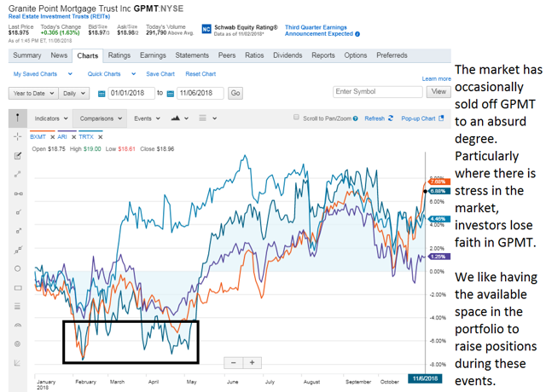
Task: Select the Fibonacci retracement lines tool
Action: coord(17,306)
